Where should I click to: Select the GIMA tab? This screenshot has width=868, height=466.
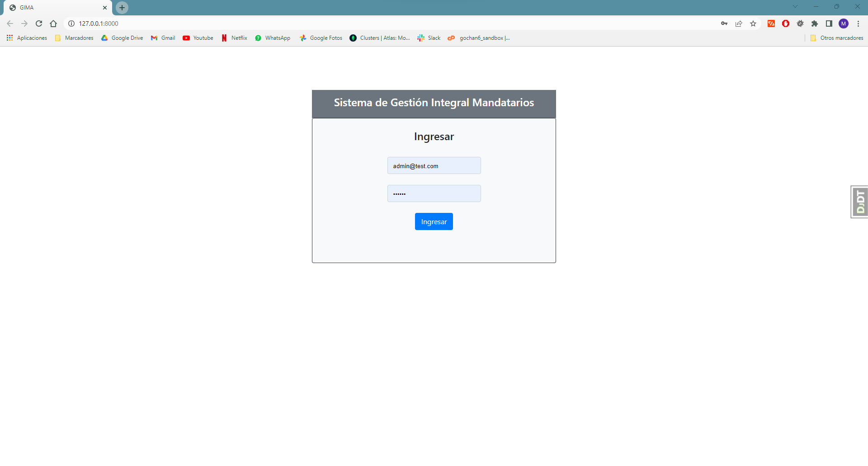point(54,8)
